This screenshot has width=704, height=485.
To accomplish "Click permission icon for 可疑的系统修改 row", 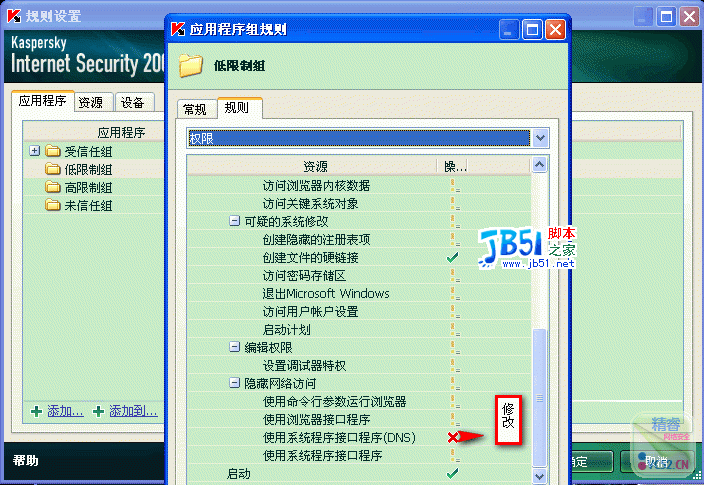I will pos(455,221).
